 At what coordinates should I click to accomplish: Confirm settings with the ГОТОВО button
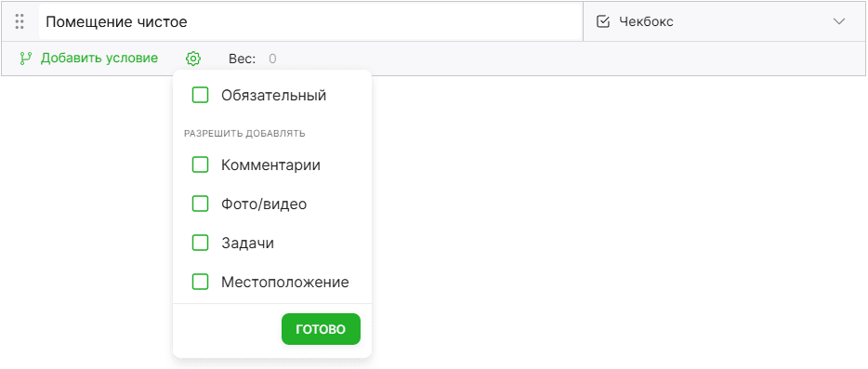tap(321, 329)
